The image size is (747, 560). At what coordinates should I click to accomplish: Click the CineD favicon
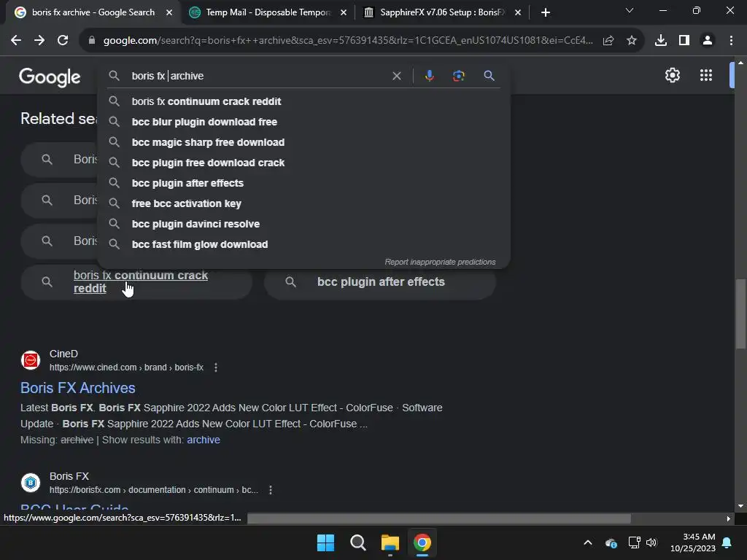(31, 360)
